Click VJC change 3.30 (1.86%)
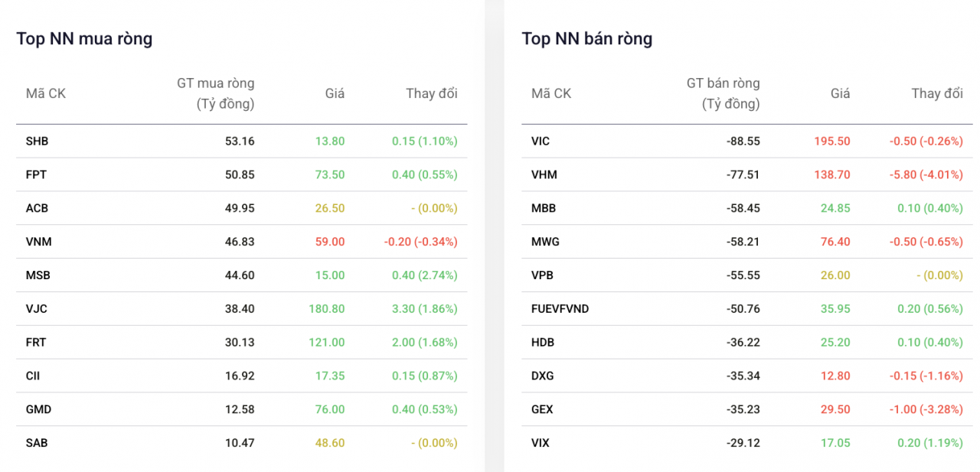The image size is (980, 472). (425, 309)
